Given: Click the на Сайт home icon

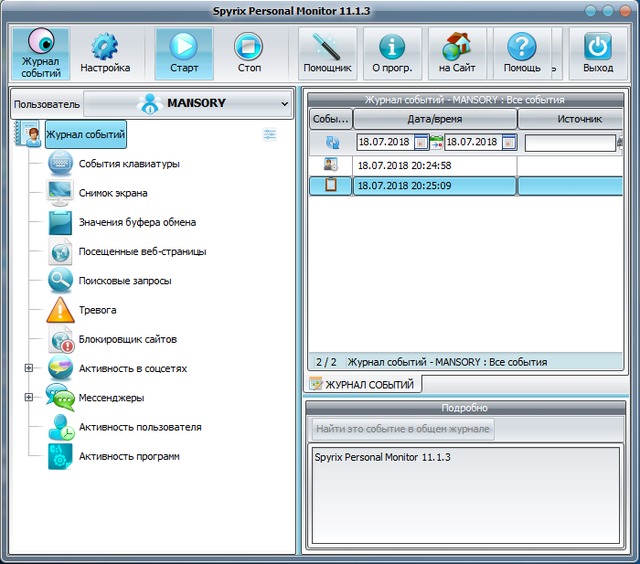Looking at the screenshot, I should pyautogui.click(x=457, y=53).
